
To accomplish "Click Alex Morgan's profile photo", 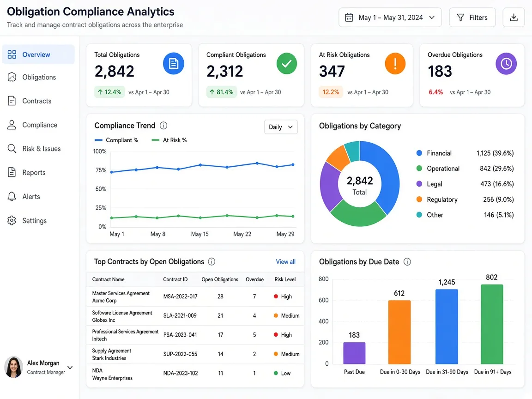I will (13, 367).
